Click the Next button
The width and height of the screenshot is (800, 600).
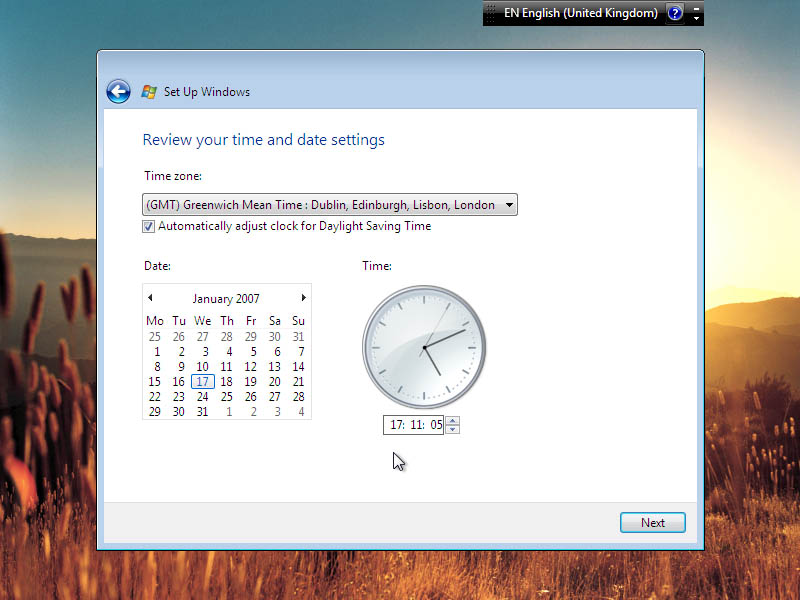coord(653,522)
